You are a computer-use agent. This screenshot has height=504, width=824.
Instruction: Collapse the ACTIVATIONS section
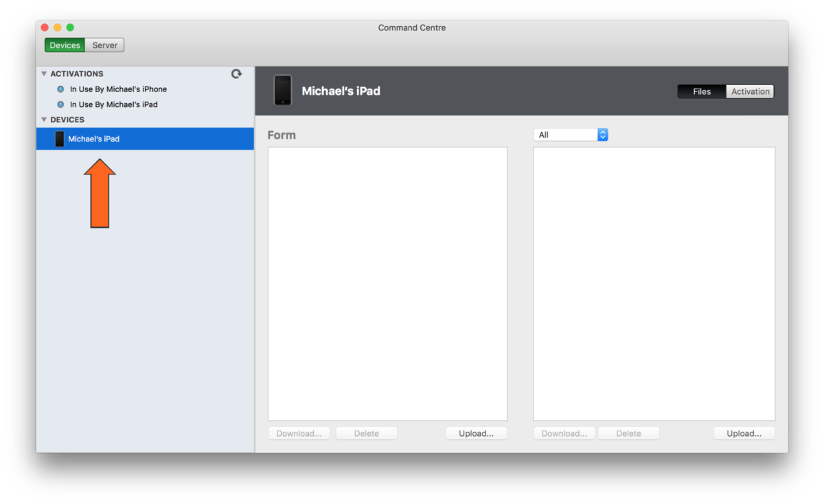pyautogui.click(x=44, y=73)
